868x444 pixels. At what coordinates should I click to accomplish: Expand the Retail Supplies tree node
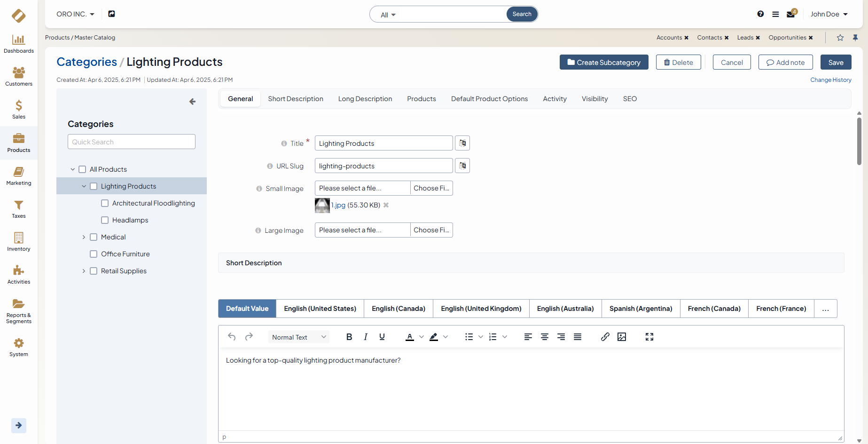click(84, 271)
